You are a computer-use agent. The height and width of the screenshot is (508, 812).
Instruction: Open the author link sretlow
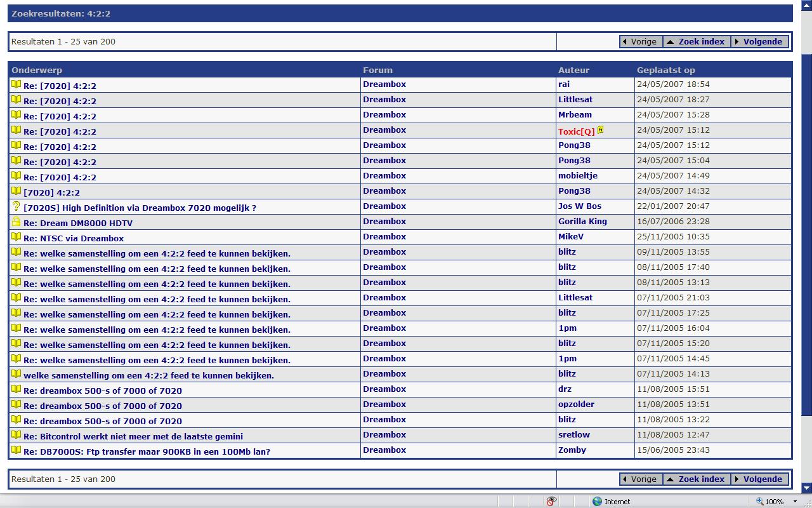[x=574, y=435]
